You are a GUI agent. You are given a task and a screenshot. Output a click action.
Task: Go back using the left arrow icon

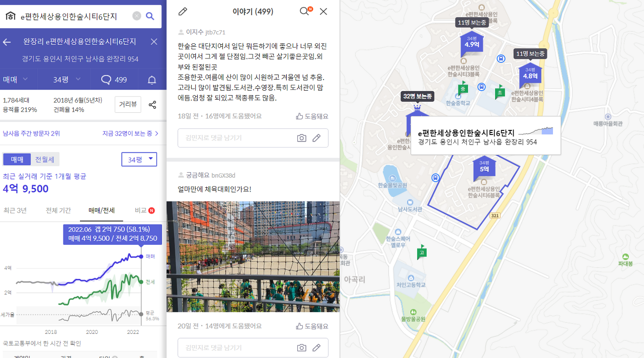click(7, 42)
